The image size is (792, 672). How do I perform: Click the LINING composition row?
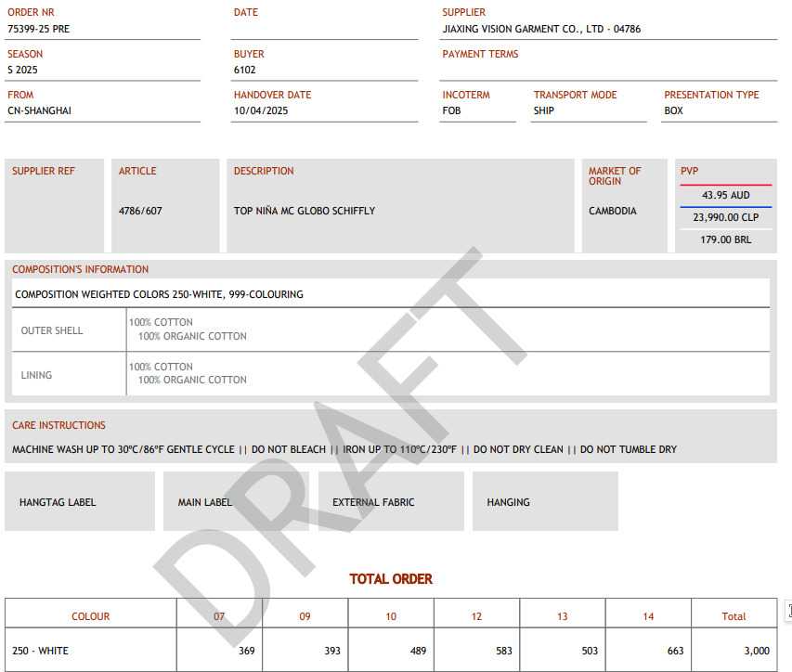coord(390,374)
